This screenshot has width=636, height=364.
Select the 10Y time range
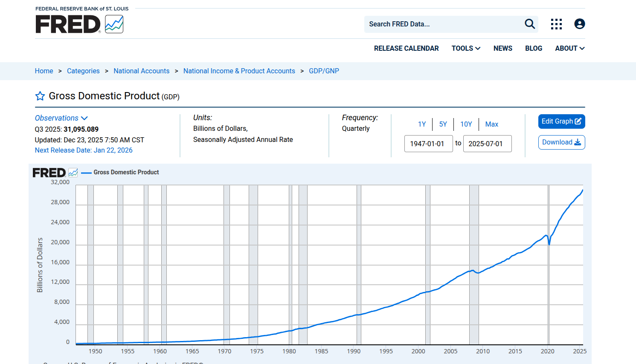(466, 124)
